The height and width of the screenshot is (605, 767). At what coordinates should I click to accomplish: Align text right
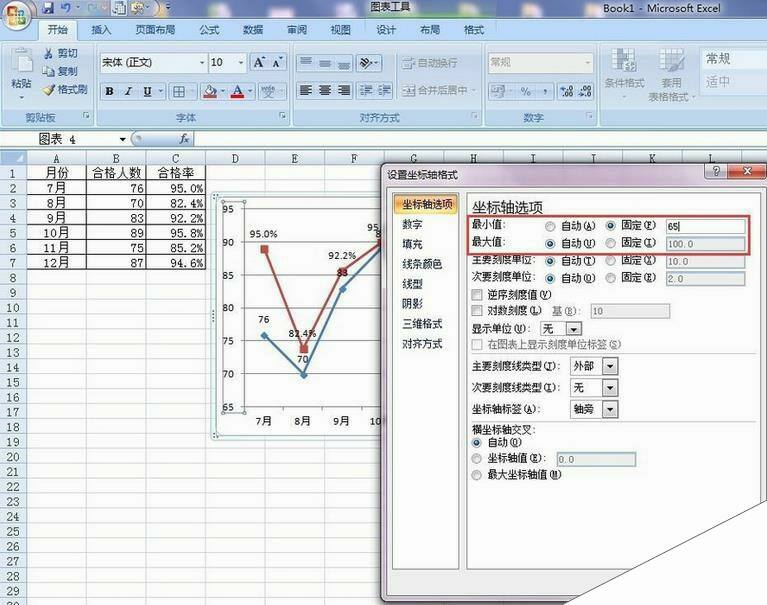[344, 90]
